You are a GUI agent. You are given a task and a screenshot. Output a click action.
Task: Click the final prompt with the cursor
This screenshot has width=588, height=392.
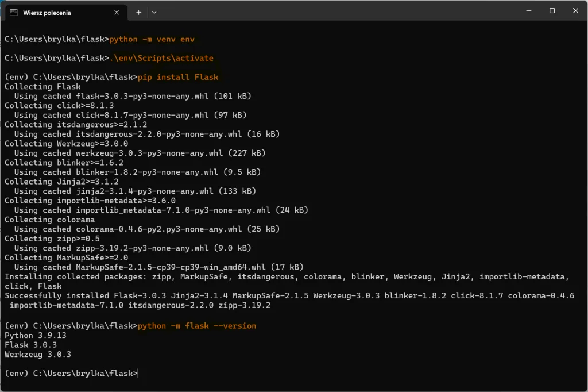[x=71, y=374]
